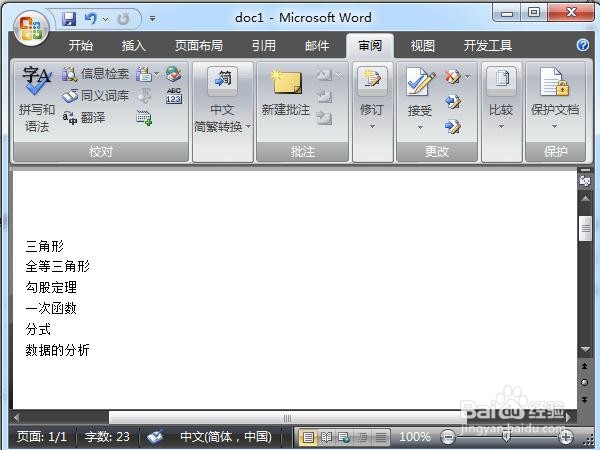Click the previous page double-arrow button
Screen dimensions: 600x450
click(x=584, y=366)
